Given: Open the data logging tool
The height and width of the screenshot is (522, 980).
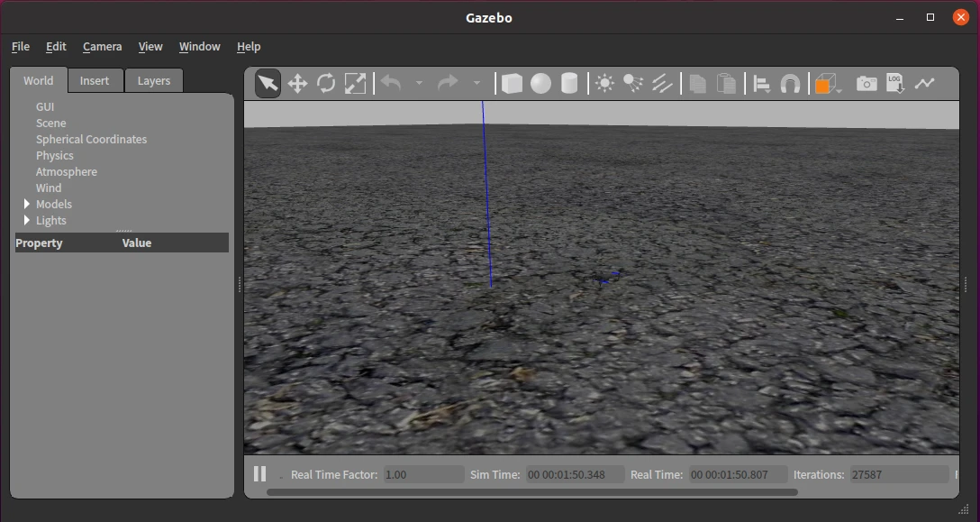Looking at the screenshot, I should [895, 83].
